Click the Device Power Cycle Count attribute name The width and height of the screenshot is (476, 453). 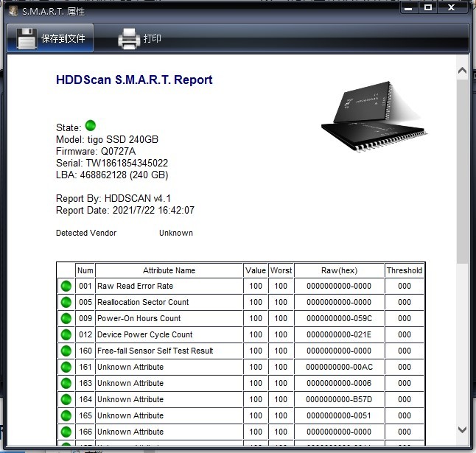click(145, 334)
